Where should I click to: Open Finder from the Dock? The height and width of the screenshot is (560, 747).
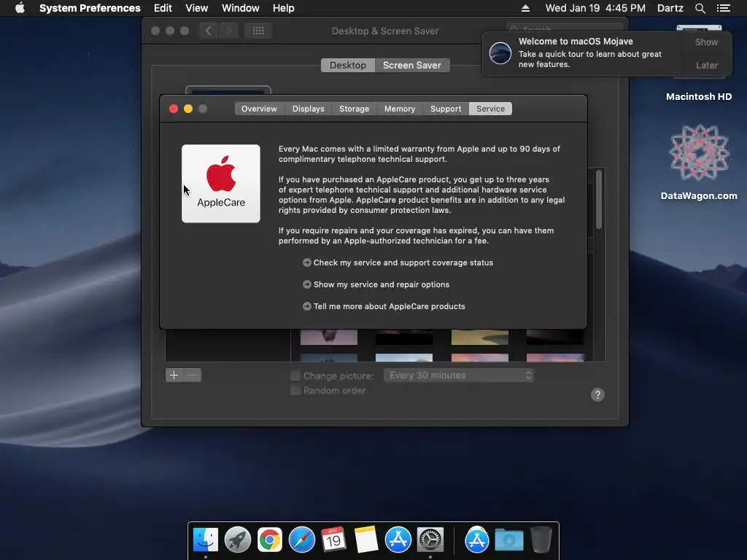pos(205,540)
